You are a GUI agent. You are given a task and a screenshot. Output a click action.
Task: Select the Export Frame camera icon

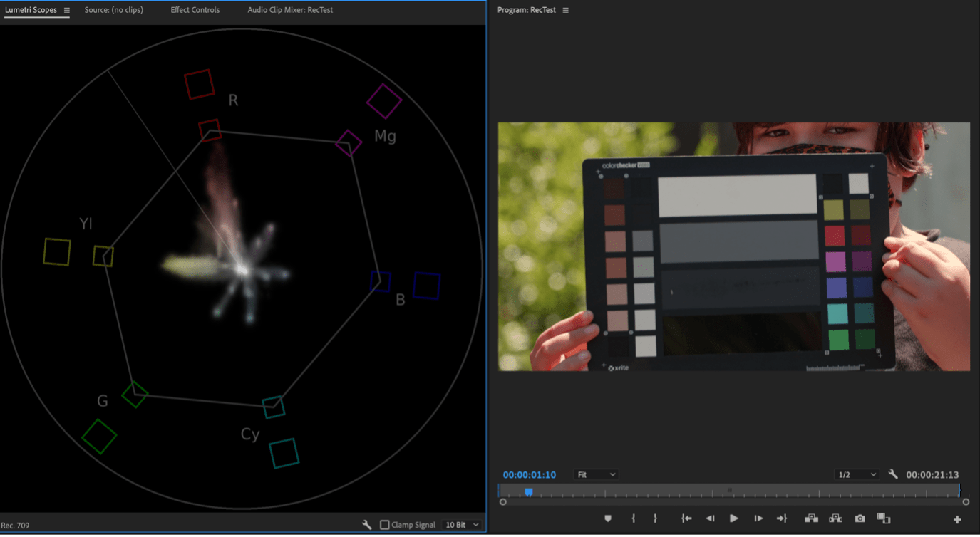860,518
